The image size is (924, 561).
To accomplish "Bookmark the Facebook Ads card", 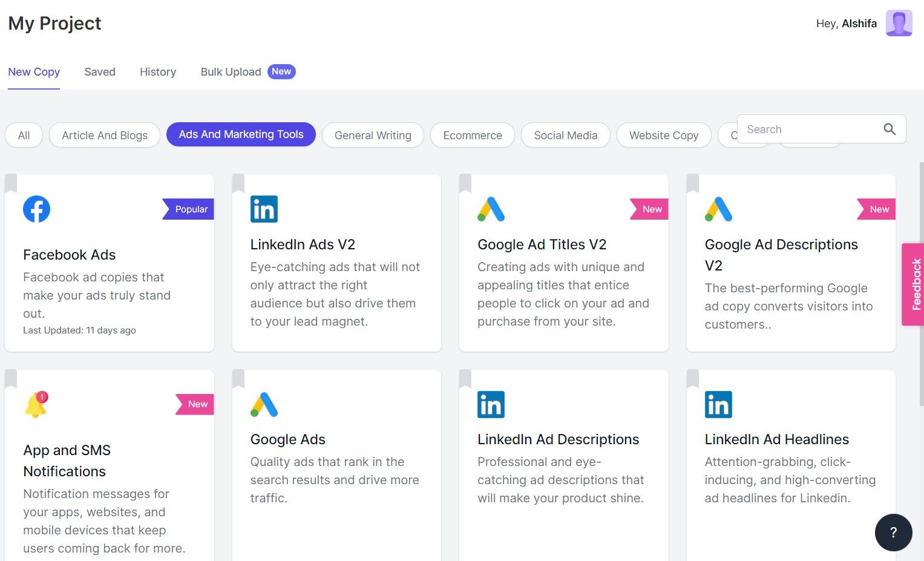I will pyautogui.click(x=11, y=183).
